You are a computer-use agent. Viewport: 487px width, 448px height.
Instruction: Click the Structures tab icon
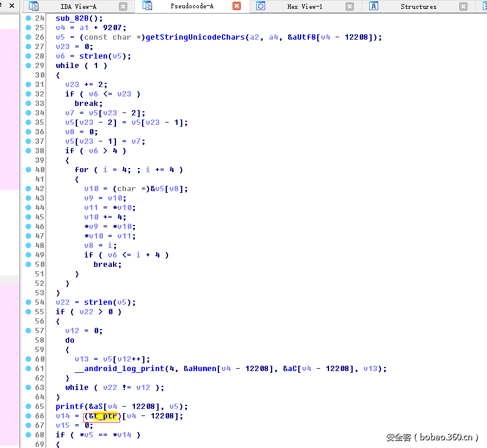pos(373,7)
